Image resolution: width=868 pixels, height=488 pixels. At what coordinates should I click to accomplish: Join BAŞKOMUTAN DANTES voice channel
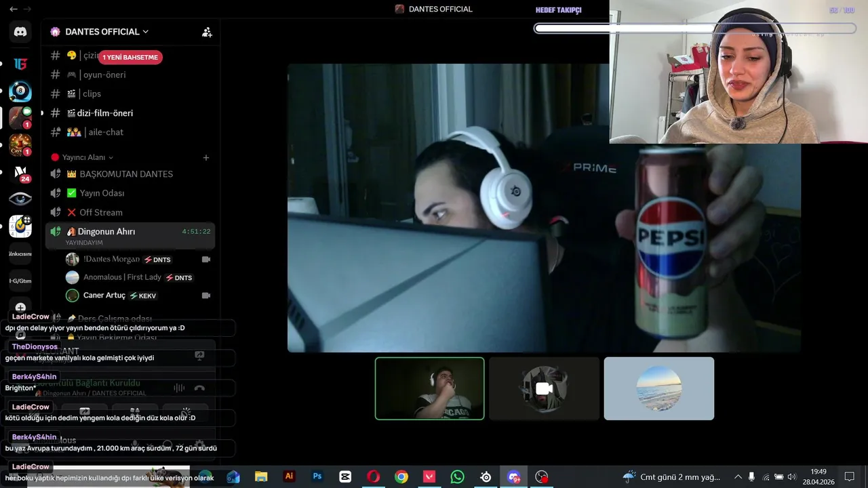point(130,174)
